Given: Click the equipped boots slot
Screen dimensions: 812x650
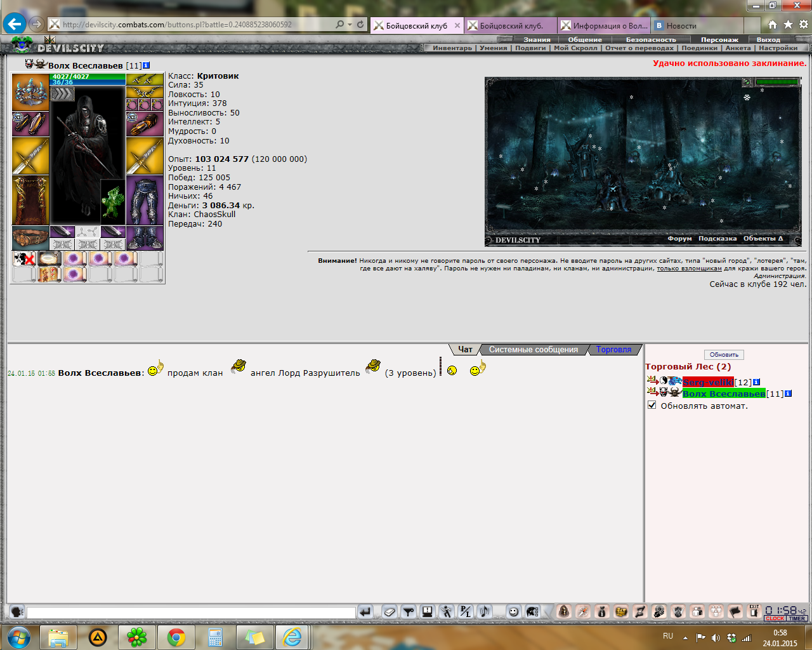Looking at the screenshot, I should pos(145,238).
